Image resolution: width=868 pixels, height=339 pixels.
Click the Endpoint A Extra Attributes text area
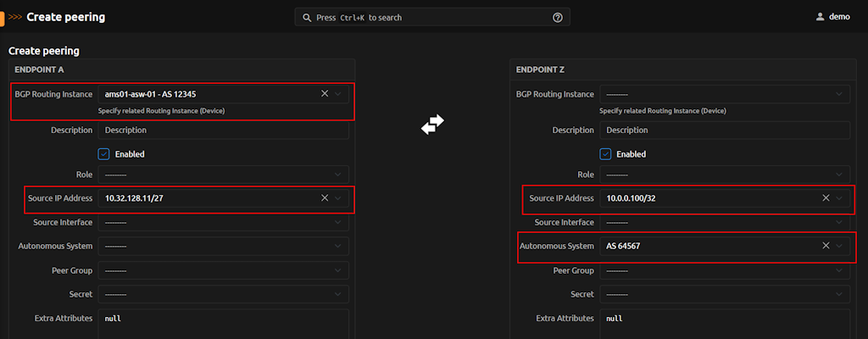pos(223,322)
